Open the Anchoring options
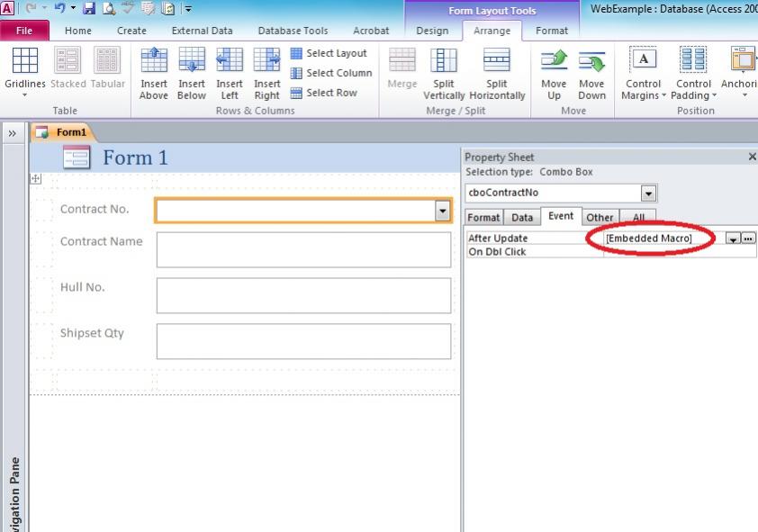 740,73
